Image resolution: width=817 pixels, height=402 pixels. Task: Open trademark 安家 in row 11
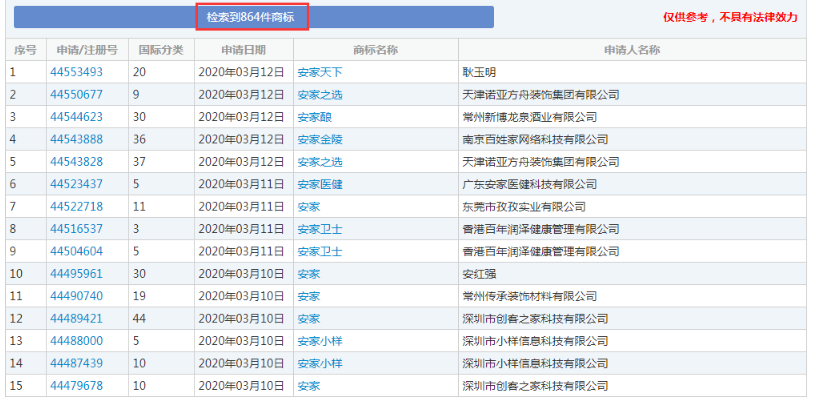tap(309, 296)
